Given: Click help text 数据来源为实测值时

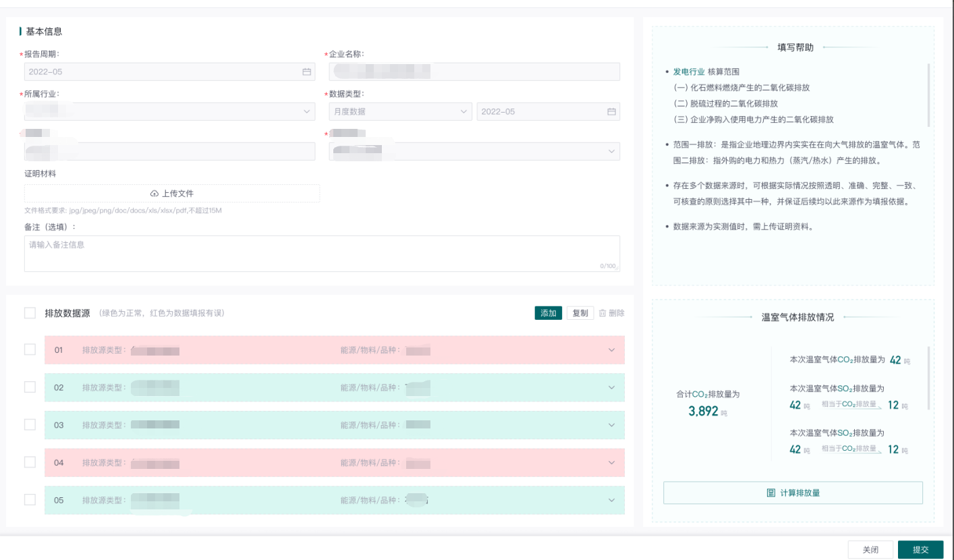Looking at the screenshot, I should (x=743, y=227).
